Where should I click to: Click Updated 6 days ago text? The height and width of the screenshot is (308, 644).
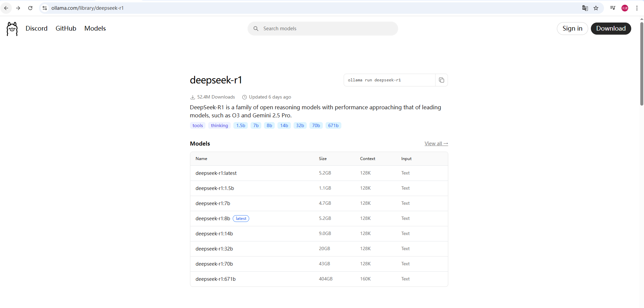[x=270, y=97]
